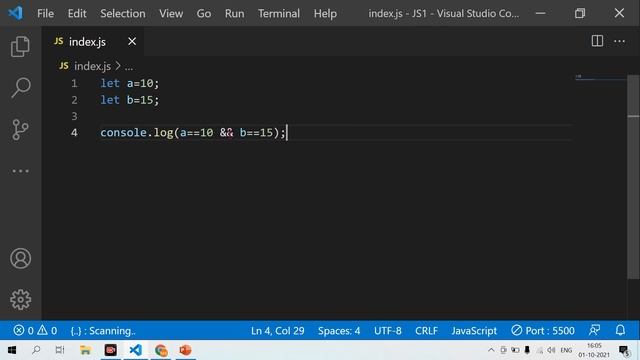
Task: Open Task View on the taskbar
Action: pos(60,350)
